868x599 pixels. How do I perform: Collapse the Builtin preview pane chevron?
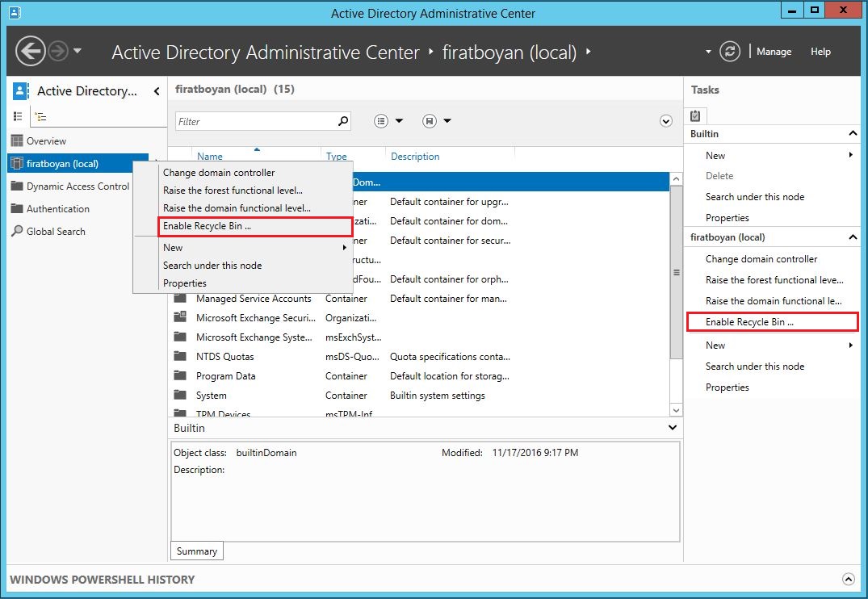tap(672, 427)
